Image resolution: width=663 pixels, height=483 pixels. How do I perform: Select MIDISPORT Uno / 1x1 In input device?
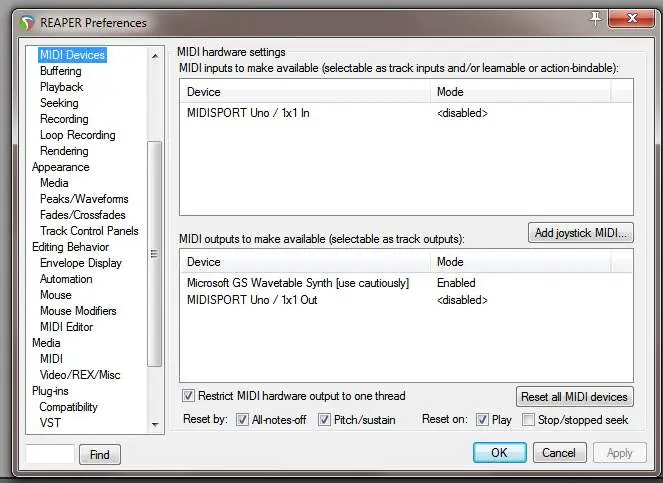tap(248, 113)
